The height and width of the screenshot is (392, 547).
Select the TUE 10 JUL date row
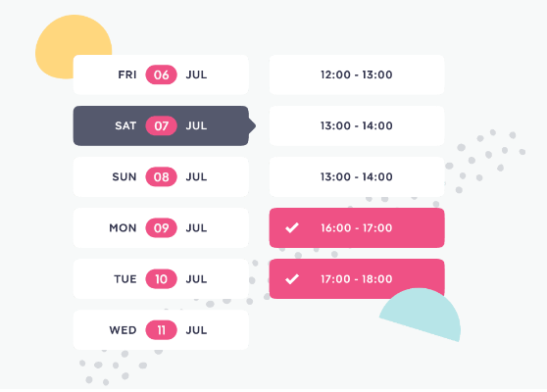tap(161, 279)
